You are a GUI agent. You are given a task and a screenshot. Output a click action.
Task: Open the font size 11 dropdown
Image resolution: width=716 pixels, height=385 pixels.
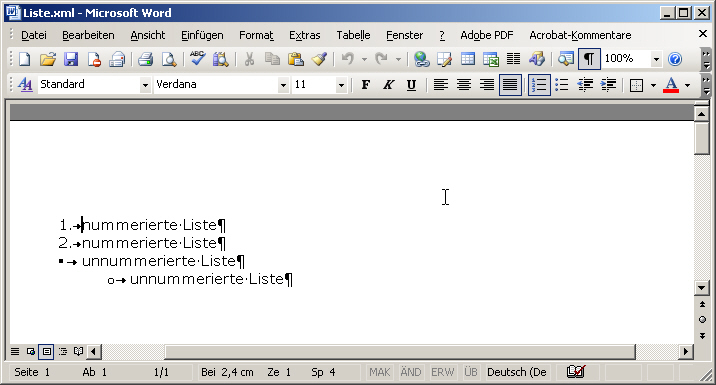(341, 85)
